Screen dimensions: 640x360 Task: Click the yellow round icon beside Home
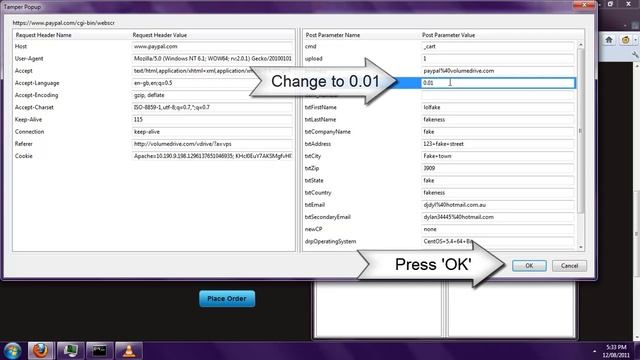[625, 40]
